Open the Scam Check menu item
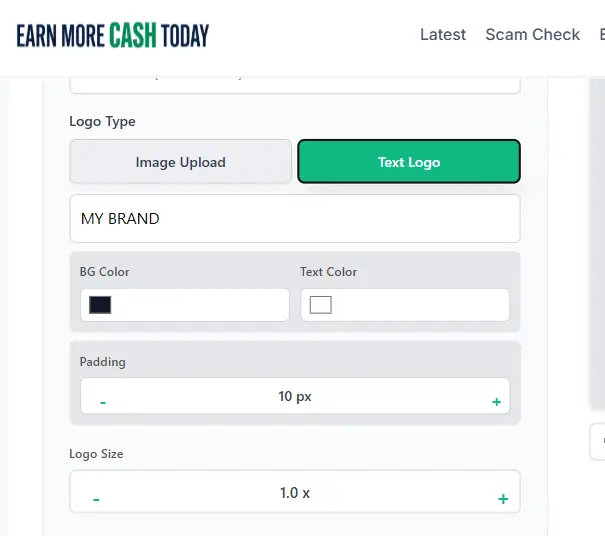The width and height of the screenshot is (605, 536). click(532, 35)
